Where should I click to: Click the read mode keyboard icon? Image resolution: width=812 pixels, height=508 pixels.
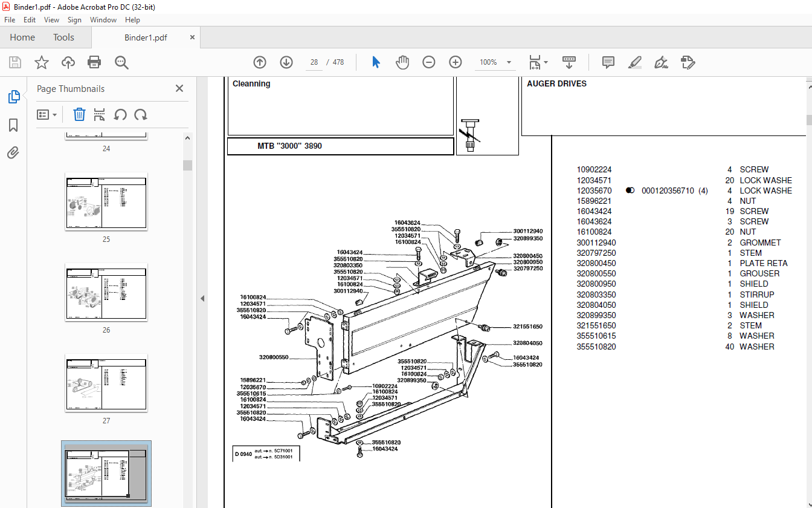pos(569,62)
